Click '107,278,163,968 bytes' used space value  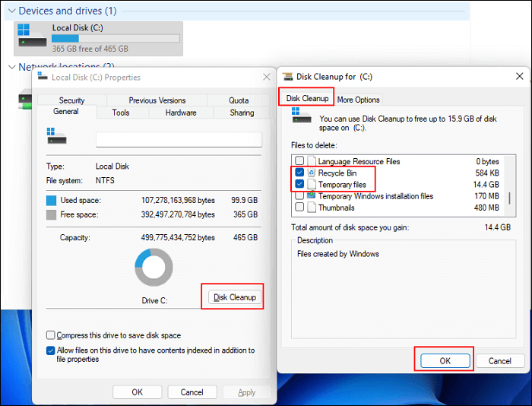pyautogui.click(x=178, y=200)
